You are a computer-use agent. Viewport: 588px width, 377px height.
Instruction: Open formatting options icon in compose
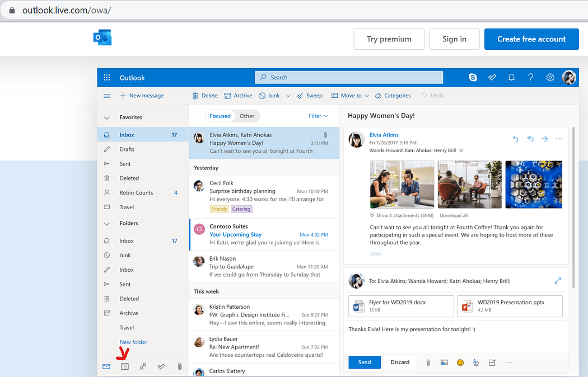[476, 362]
